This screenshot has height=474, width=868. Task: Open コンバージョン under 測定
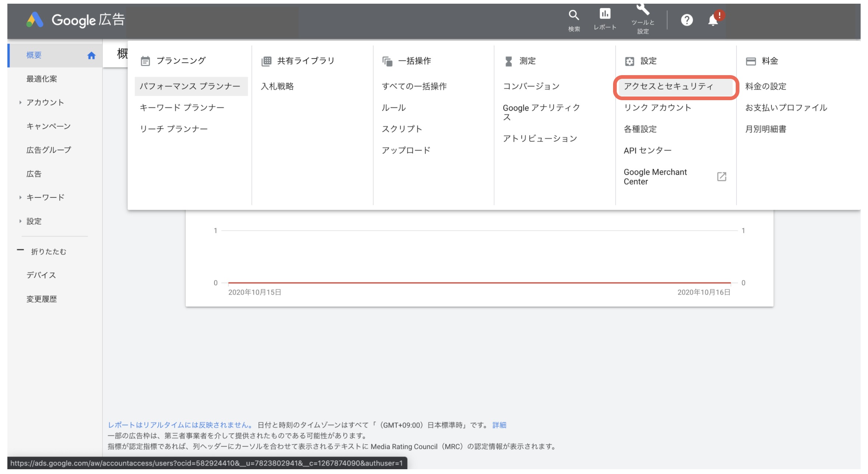pyautogui.click(x=531, y=87)
